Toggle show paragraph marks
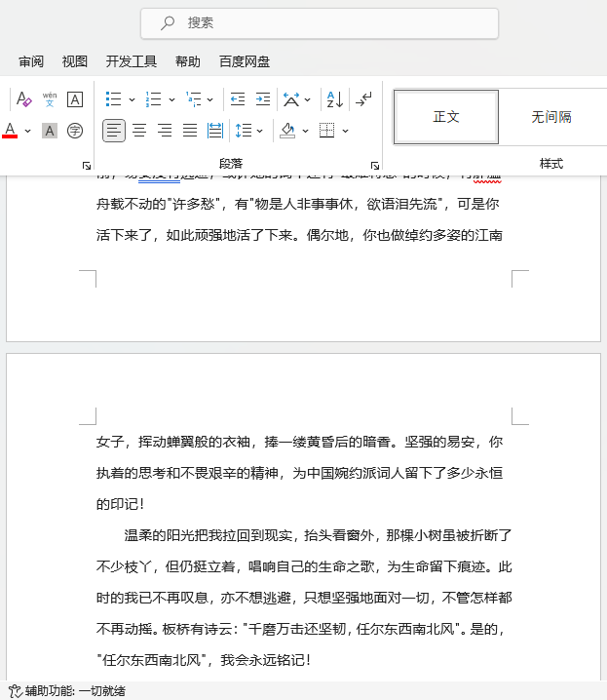Viewport: 607px width, 700px height. click(x=364, y=99)
